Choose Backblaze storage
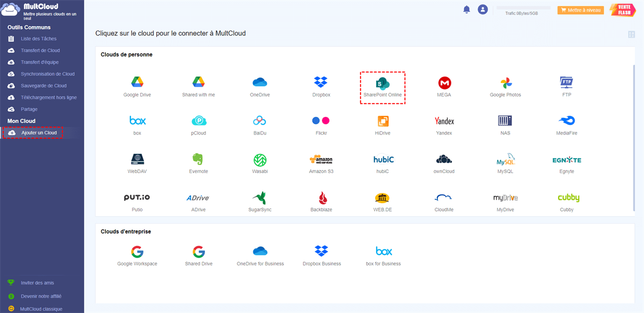This screenshot has width=644, height=313. pyautogui.click(x=321, y=203)
